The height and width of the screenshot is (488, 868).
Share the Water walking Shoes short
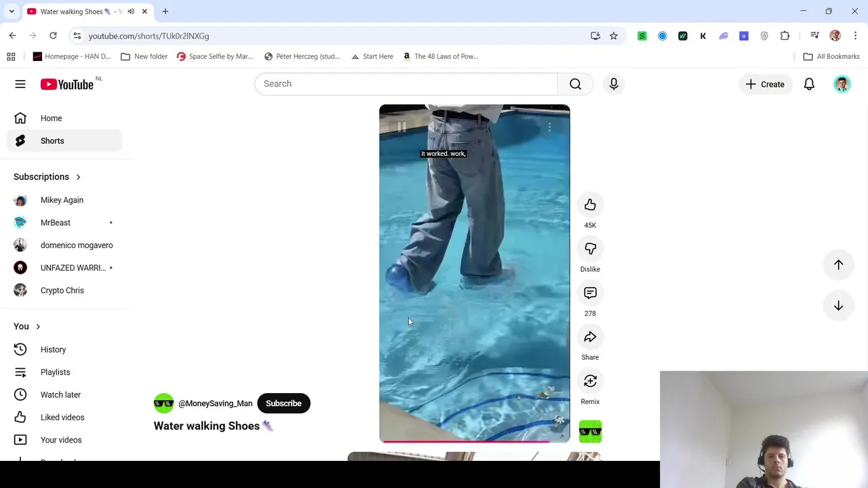[590, 337]
